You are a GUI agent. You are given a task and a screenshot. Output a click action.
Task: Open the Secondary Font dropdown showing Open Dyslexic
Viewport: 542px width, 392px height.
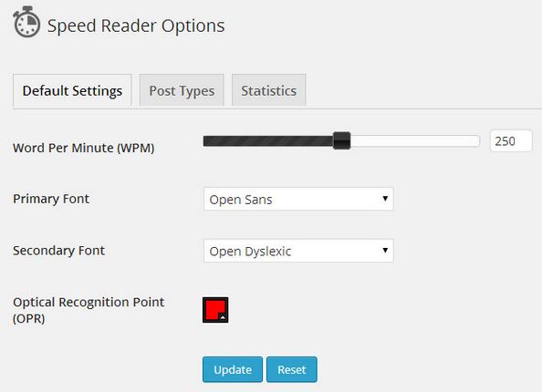(x=298, y=251)
